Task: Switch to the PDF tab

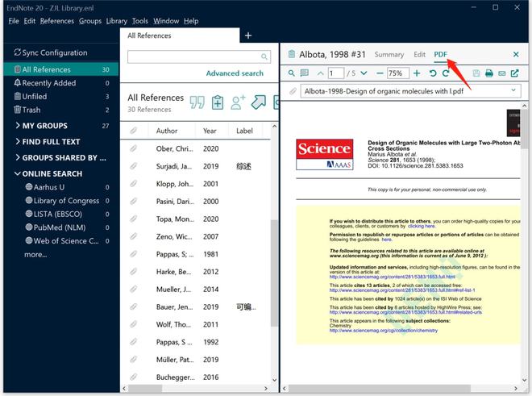Action: point(440,54)
